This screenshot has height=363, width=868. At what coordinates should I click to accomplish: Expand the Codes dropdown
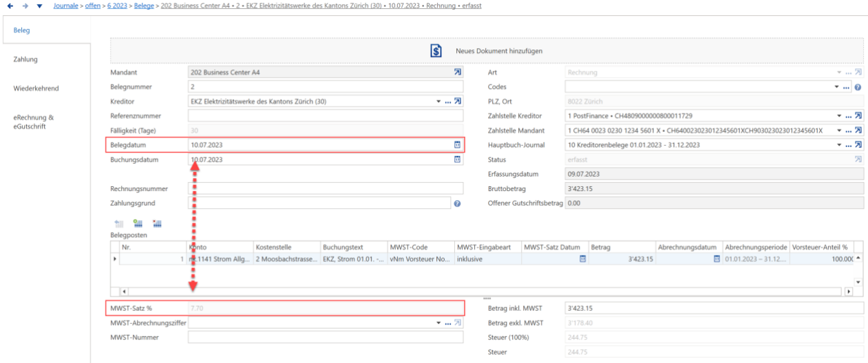click(x=838, y=87)
